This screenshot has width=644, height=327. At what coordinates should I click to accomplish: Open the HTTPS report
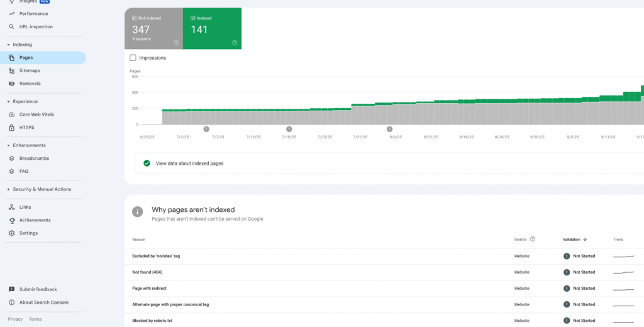26,128
